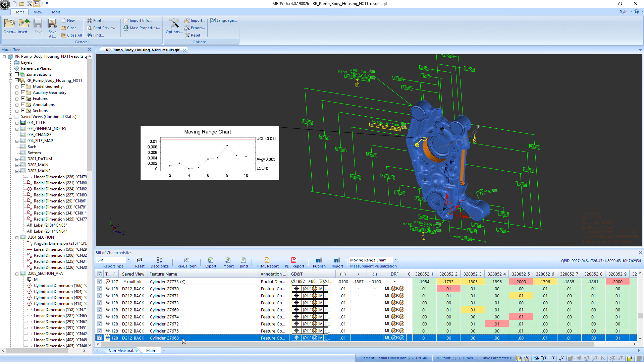Expand the Saved Views Combined States node
The width and height of the screenshot is (644, 362).
[11, 116]
